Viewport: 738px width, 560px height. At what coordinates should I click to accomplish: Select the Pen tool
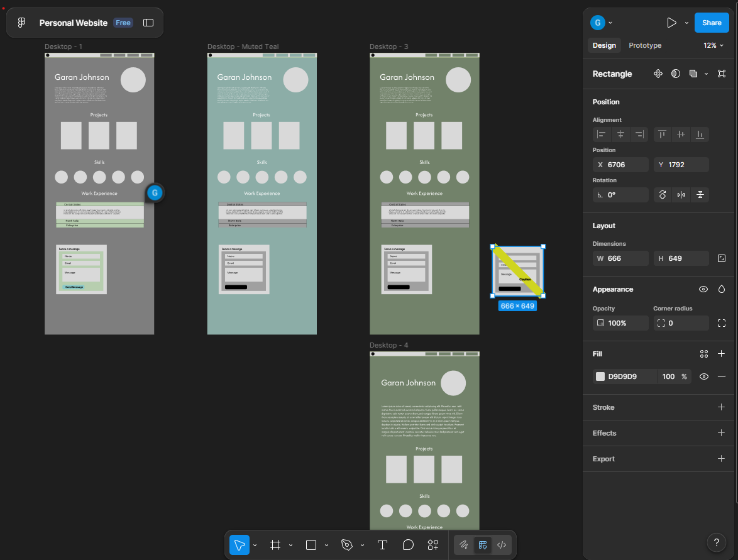(x=348, y=545)
